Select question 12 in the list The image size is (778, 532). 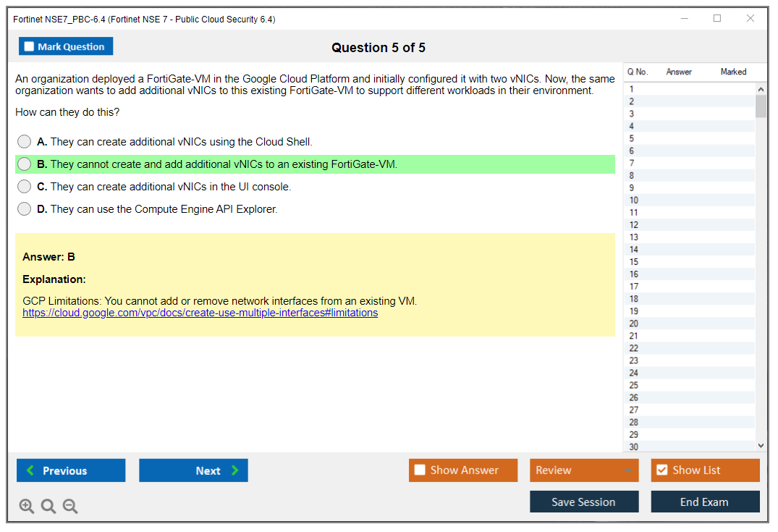(x=634, y=225)
